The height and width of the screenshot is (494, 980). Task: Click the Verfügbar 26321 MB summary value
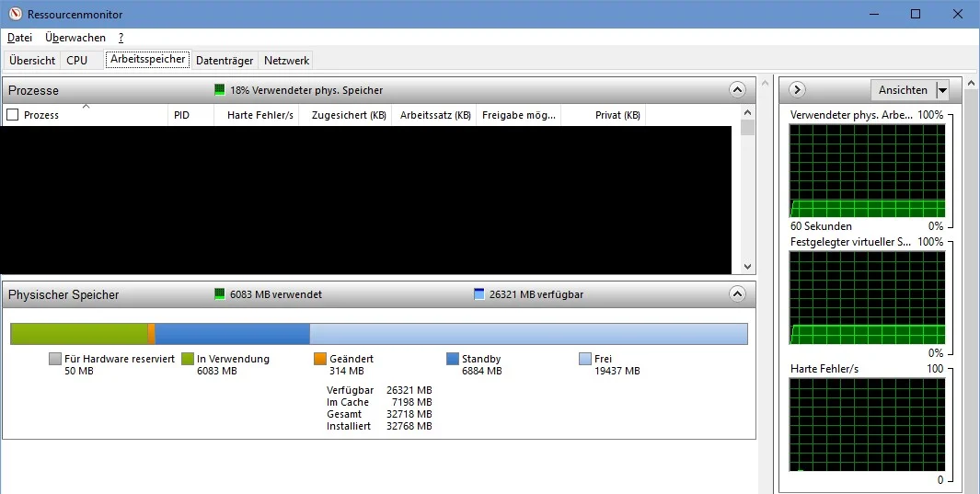point(409,390)
